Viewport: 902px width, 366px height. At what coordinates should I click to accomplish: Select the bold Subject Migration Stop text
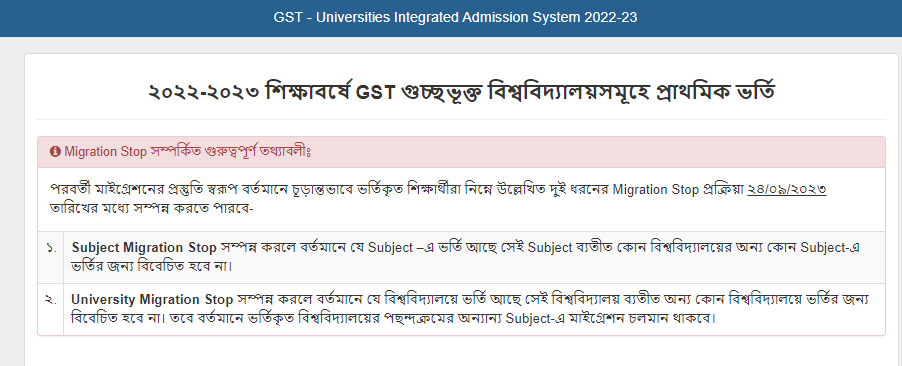click(144, 247)
